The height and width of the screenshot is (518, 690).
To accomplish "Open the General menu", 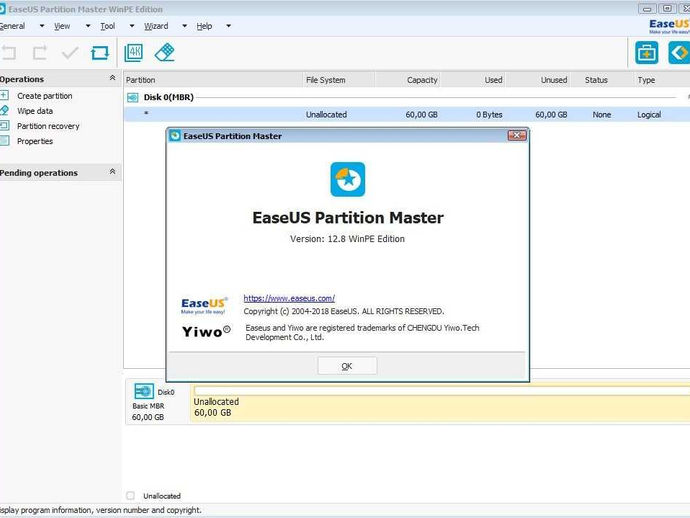I will [x=12, y=26].
